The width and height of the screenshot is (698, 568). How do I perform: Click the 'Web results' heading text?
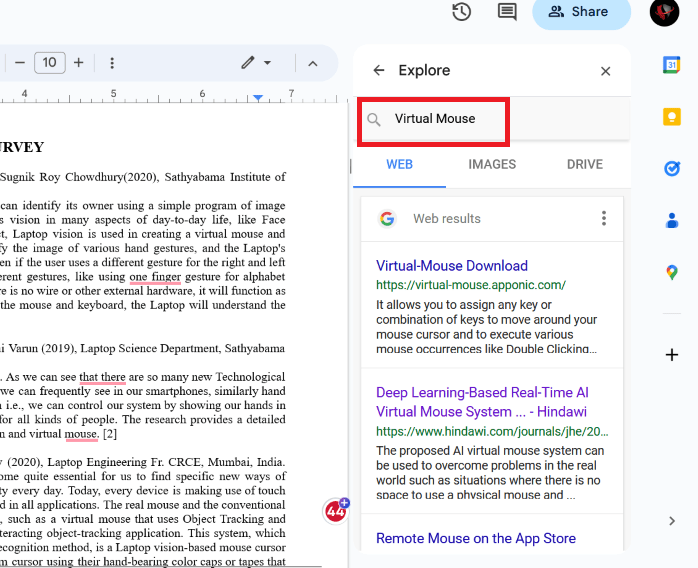pos(447,219)
